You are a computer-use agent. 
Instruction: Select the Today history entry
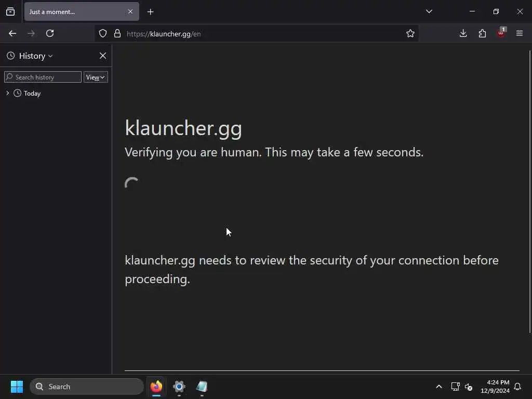[32, 94]
